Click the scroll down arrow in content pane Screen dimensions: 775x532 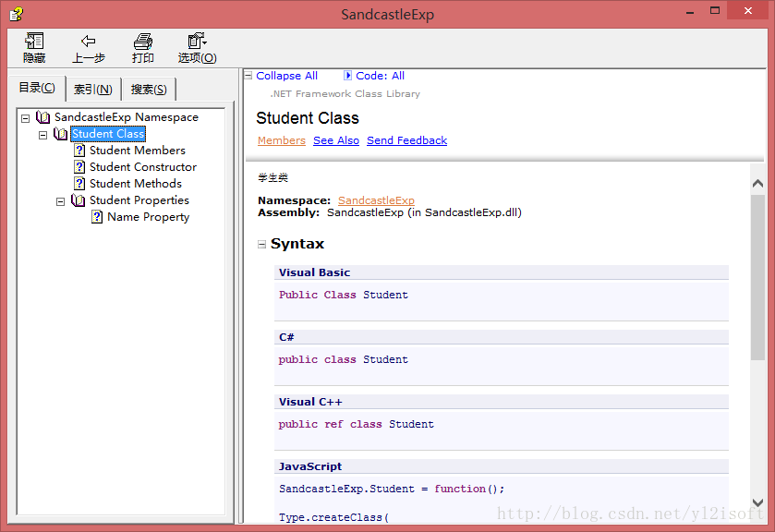point(757,502)
